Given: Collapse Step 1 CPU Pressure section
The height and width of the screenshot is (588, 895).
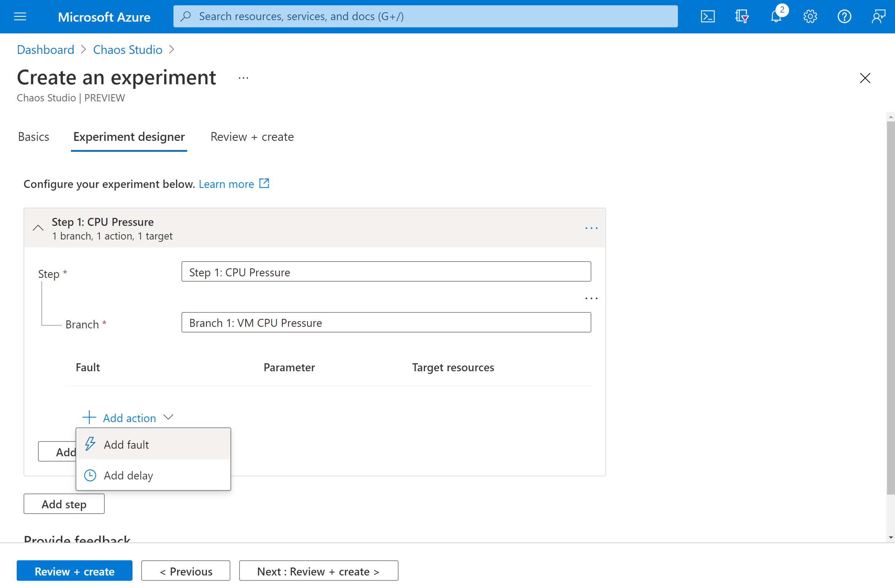Looking at the screenshot, I should pos(38,227).
